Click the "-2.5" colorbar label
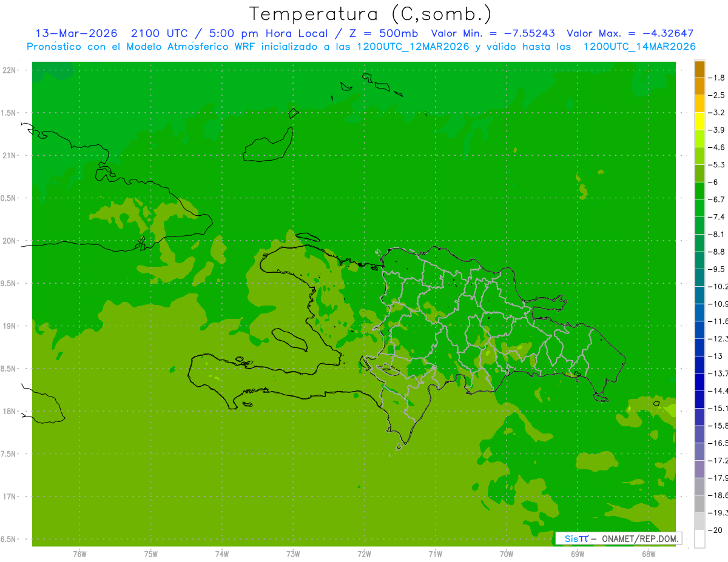The height and width of the screenshot is (562, 728). 717,95
